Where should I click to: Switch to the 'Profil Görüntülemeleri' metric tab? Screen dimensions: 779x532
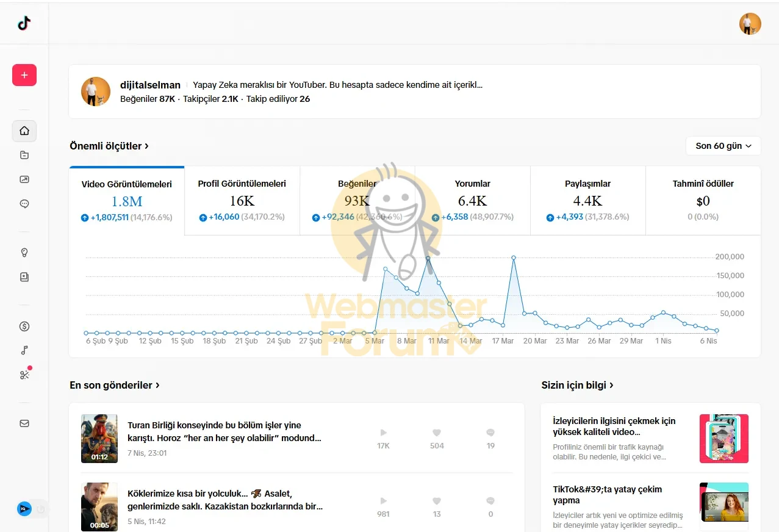point(242,200)
